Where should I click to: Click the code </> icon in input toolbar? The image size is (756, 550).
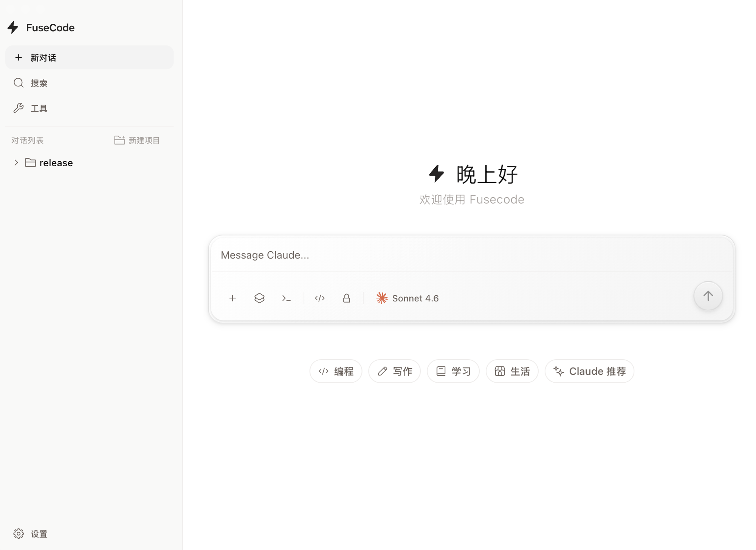319,298
